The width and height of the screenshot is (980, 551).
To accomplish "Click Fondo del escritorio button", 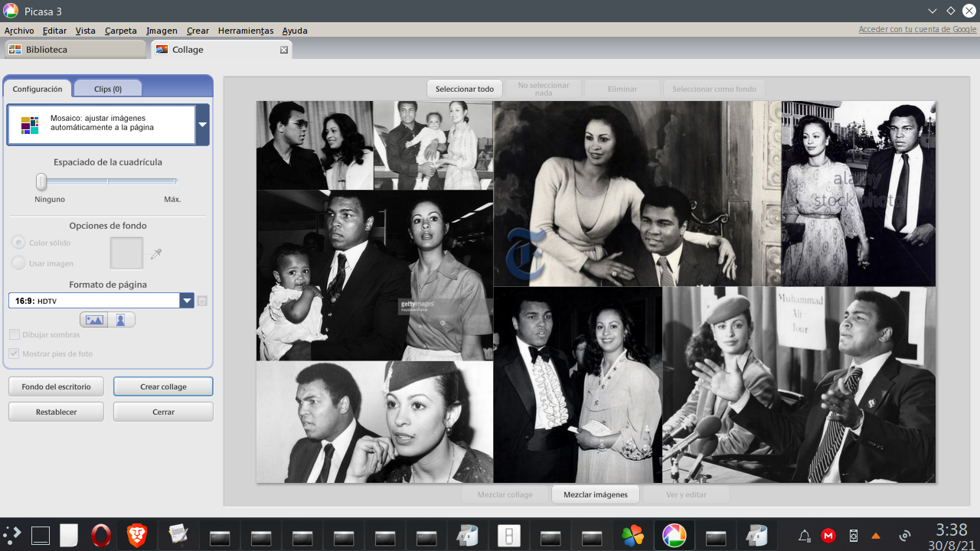I will click(x=56, y=386).
